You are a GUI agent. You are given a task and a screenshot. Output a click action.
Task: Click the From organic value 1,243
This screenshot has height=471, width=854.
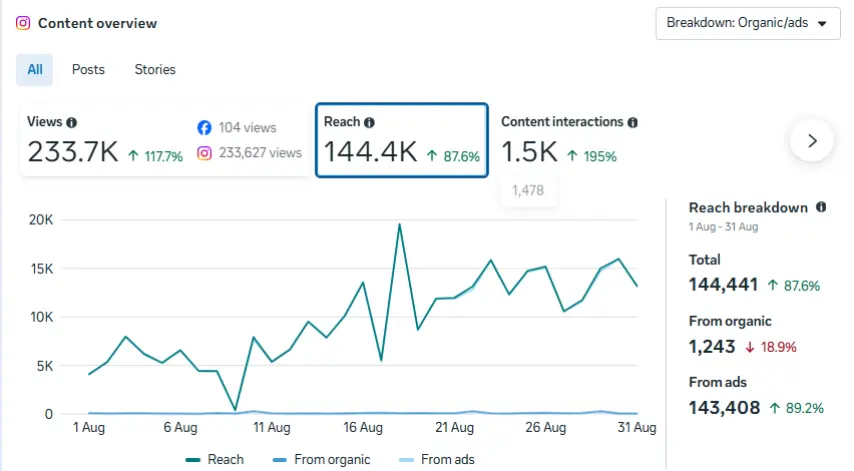(x=712, y=347)
